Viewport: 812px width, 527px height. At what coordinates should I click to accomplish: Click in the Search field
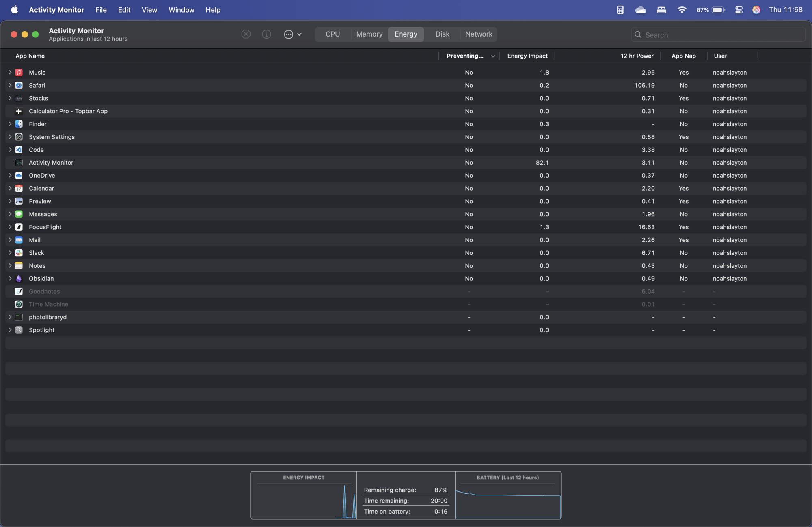(x=719, y=35)
